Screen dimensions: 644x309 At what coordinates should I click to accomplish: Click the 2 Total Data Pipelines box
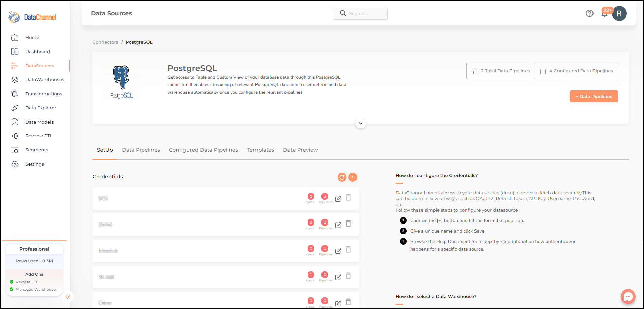click(x=501, y=71)
